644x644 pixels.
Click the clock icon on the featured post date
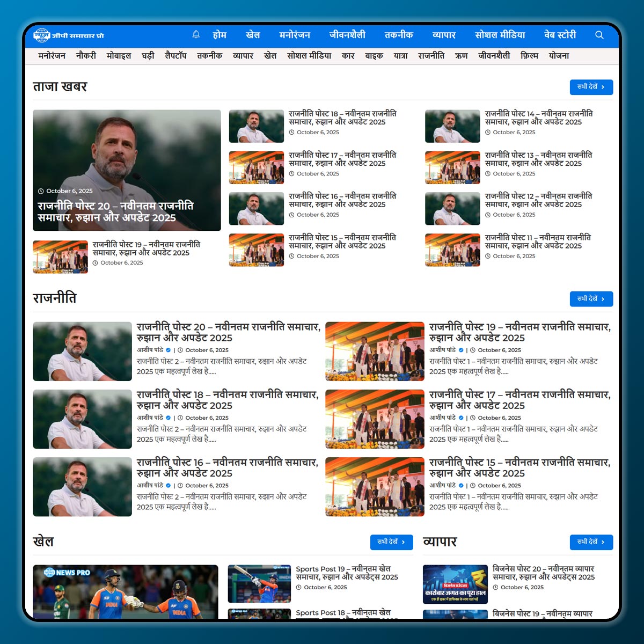point(41,191)
